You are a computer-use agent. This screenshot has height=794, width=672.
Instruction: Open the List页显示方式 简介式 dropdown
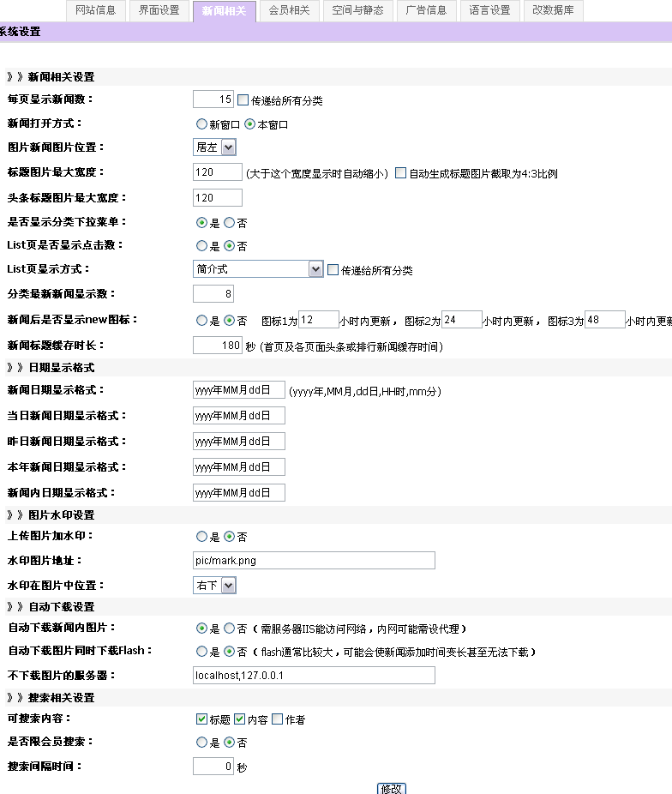(258, 269)
